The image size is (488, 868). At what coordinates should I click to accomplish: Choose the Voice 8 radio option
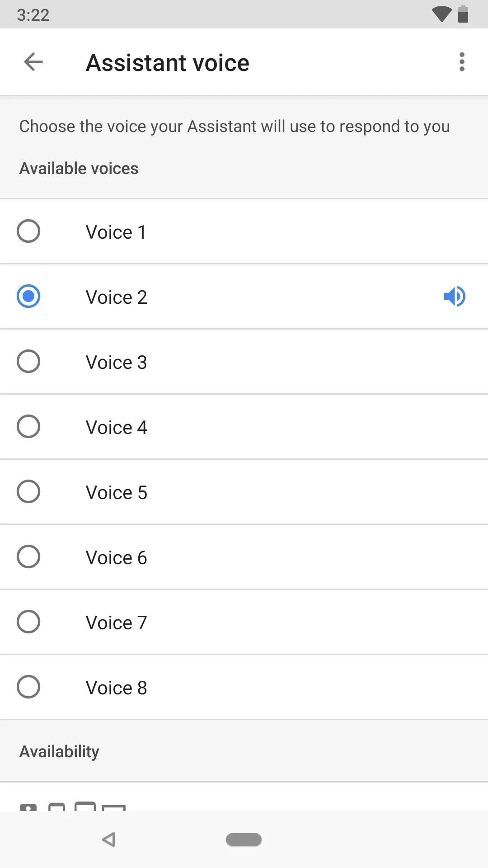(28, 687)
